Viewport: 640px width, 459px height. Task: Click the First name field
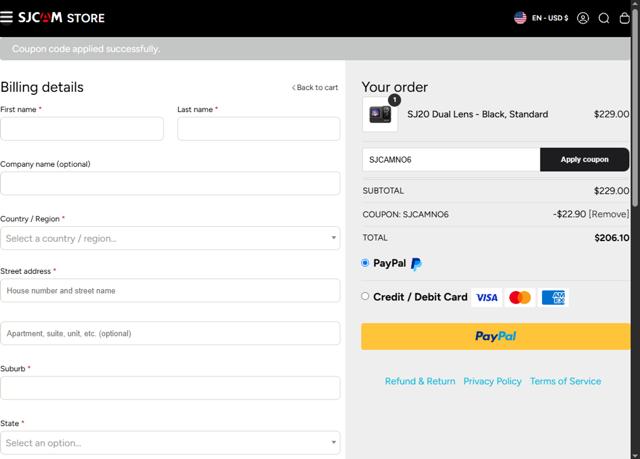coord(82,129)
